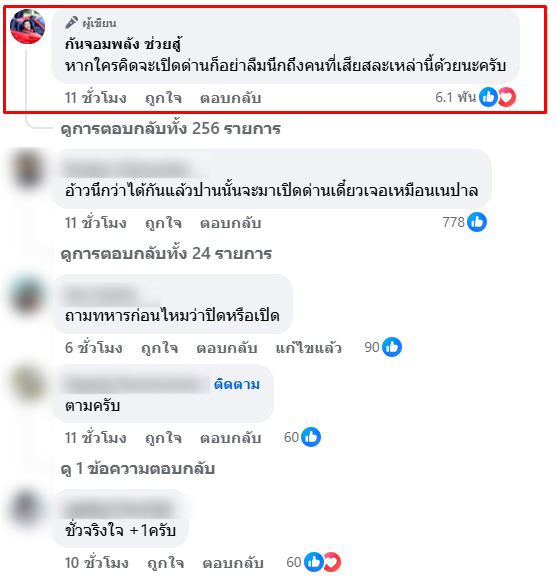
Task: Click the thumbs-up reaction under ชั่วจริงใจ +1ครับ
Action: [313, 562]
